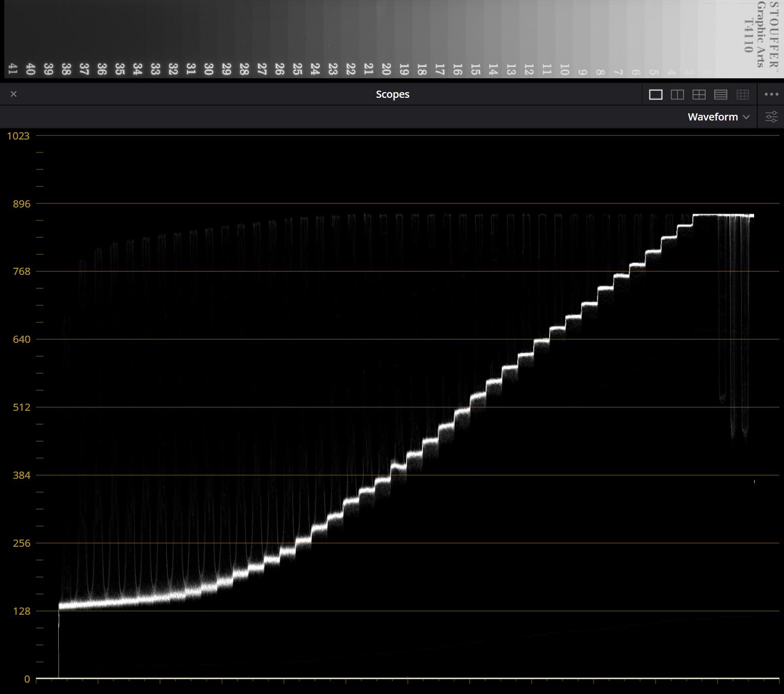Click the 384 scale label

pyautogui.click(x=22, y=475)
